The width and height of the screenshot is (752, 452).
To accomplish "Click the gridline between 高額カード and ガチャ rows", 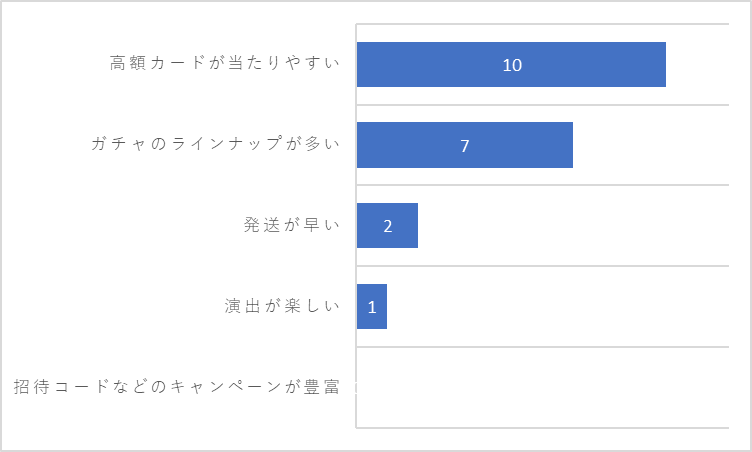I will tap(542, 105).
